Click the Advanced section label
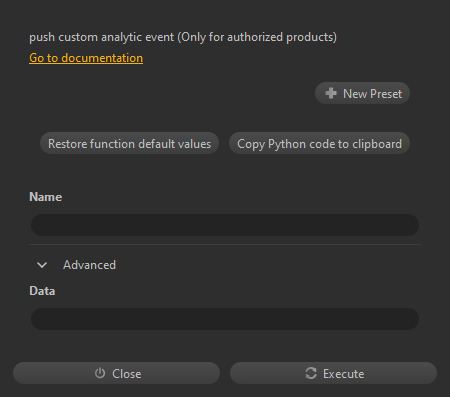Viewport: 450px width, 397px height. pos(89,265)
